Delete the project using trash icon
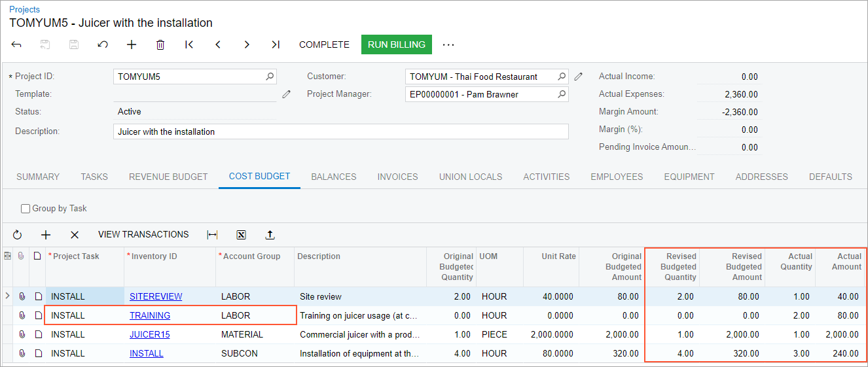This screenshot has width=868, height=367. click(x=160, y=44)
